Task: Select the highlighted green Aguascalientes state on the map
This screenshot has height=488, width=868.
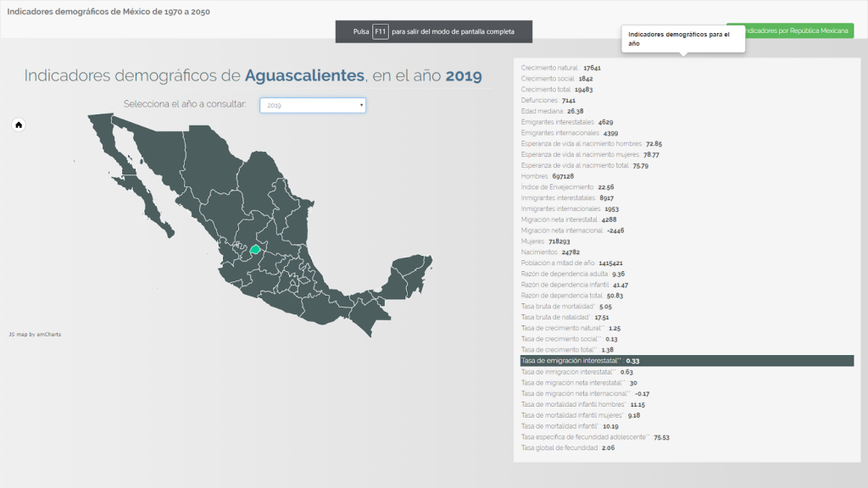Action: coord(254,250)
